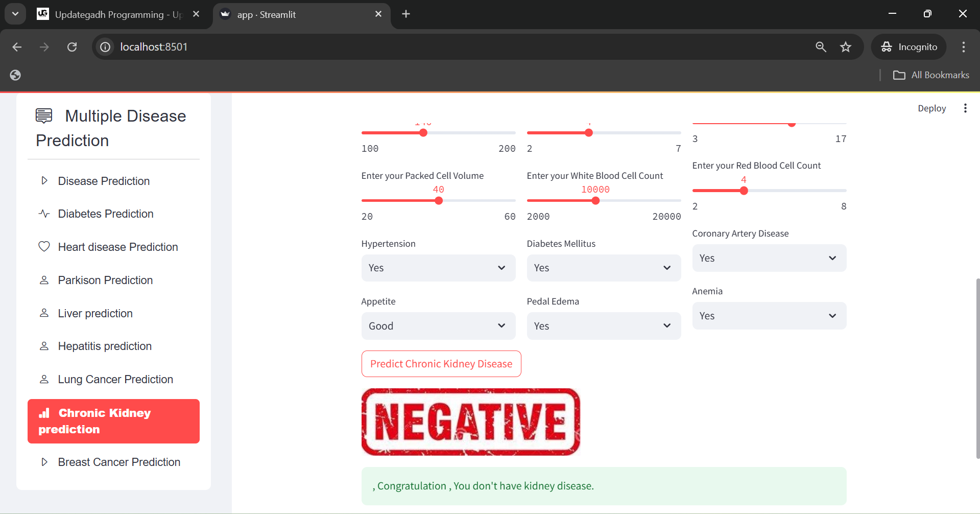
Task: Click Predict Chronic Kidney Disease button
Action: (x=441, y=364)
